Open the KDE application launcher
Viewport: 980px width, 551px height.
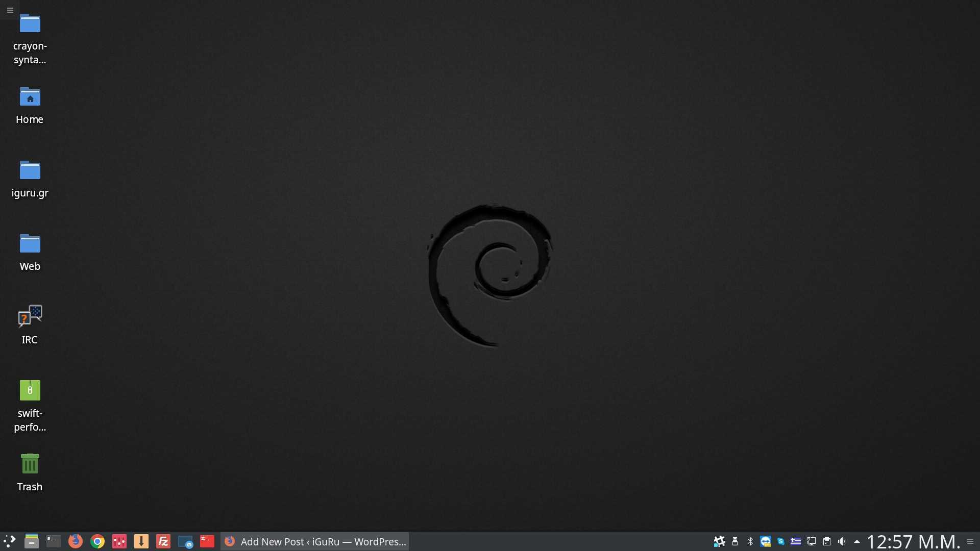click(10, 541)
